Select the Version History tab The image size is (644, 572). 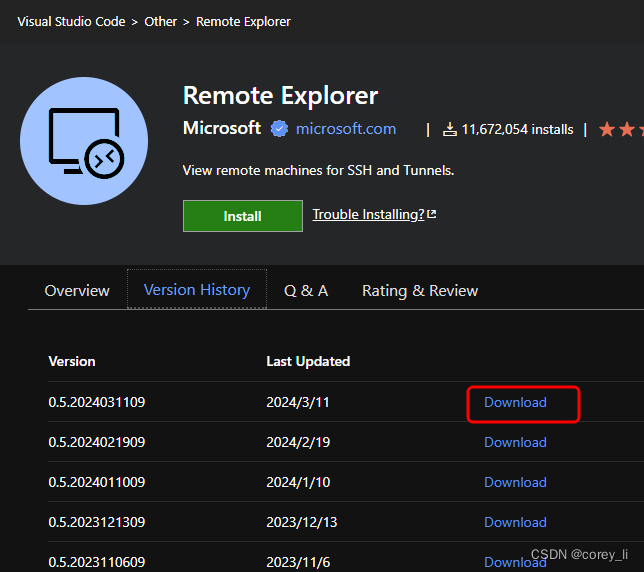(197, 289)
